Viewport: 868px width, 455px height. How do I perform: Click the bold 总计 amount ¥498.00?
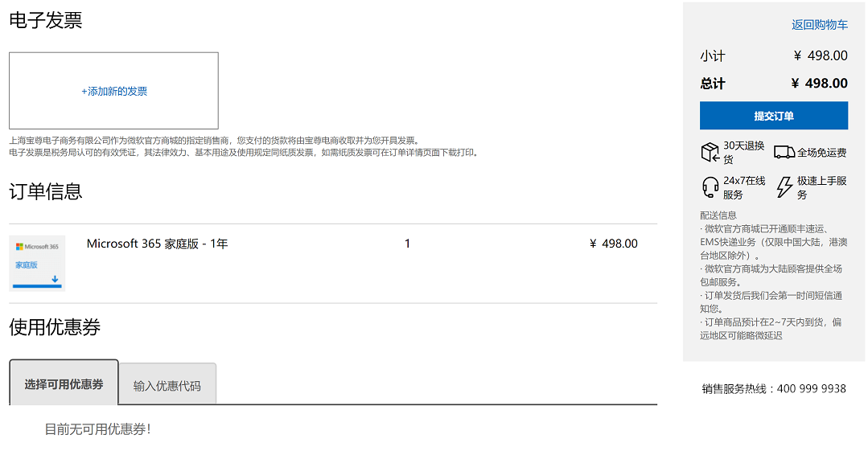(x=819, y=83)
